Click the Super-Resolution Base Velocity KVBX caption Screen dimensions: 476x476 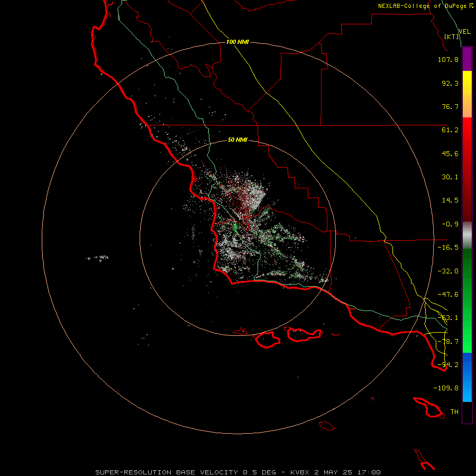coord(238,472)
